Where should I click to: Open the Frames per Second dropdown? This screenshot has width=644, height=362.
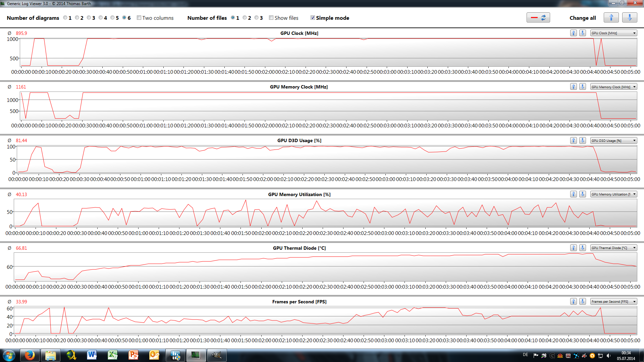(x=613, y=302)
